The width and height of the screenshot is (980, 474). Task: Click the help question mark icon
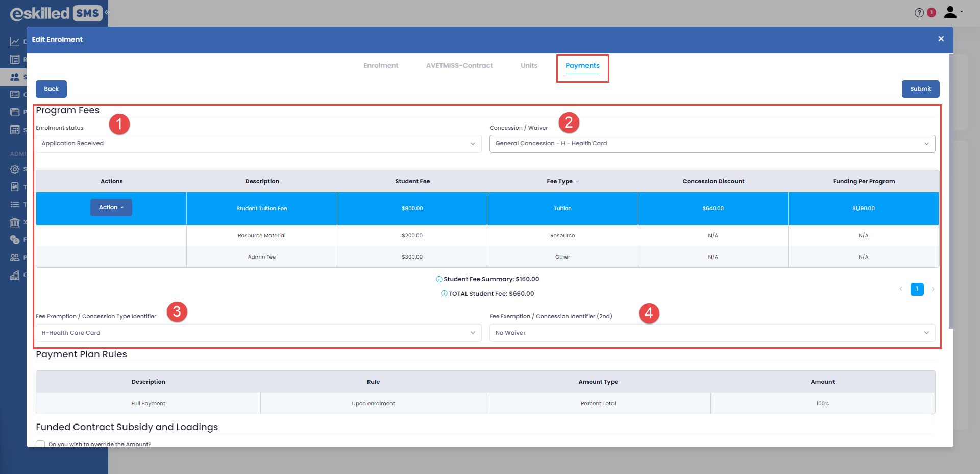919,13
